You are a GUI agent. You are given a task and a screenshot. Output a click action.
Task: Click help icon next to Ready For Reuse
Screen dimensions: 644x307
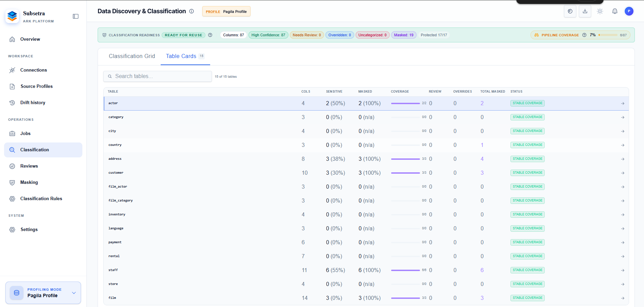(x=210, y=35)
